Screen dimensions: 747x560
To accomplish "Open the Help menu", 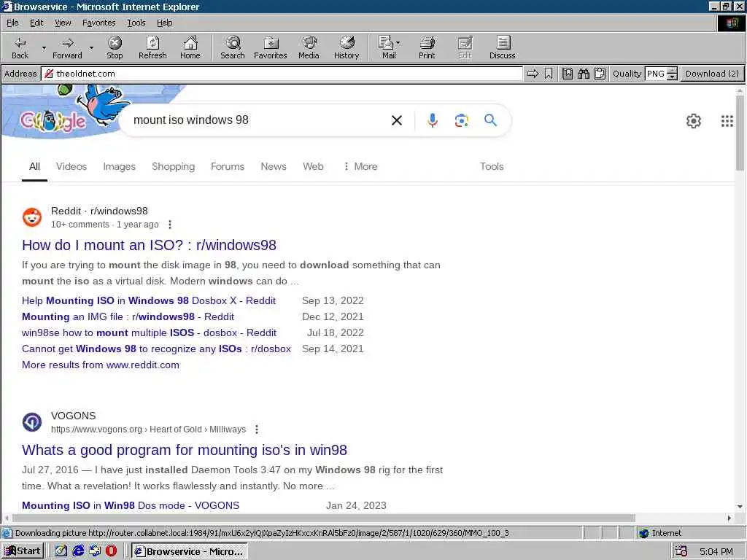I will pyautogui.click(x=164, y=23).
